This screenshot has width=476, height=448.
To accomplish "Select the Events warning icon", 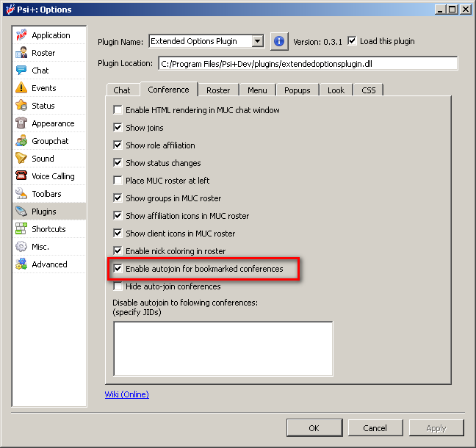I will (21, 88).
